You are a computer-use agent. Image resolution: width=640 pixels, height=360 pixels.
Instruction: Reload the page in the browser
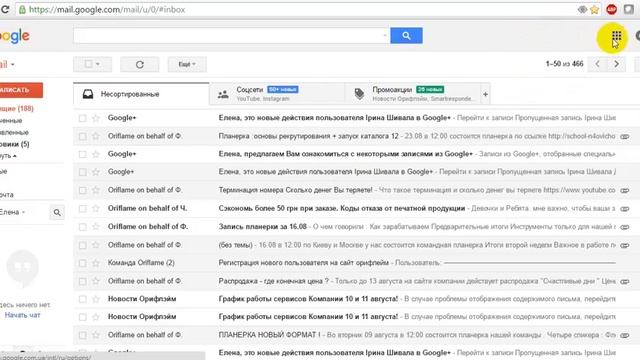[5, 9]
